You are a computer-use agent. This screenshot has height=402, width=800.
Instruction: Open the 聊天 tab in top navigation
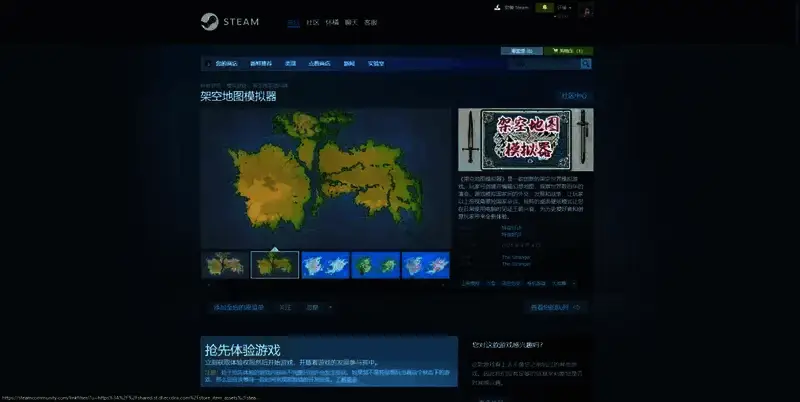click(x=351, y=22)
